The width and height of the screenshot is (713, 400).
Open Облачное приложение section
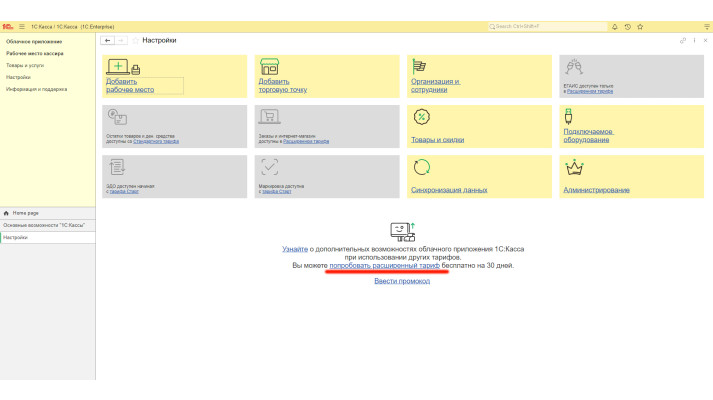[34, 41]
